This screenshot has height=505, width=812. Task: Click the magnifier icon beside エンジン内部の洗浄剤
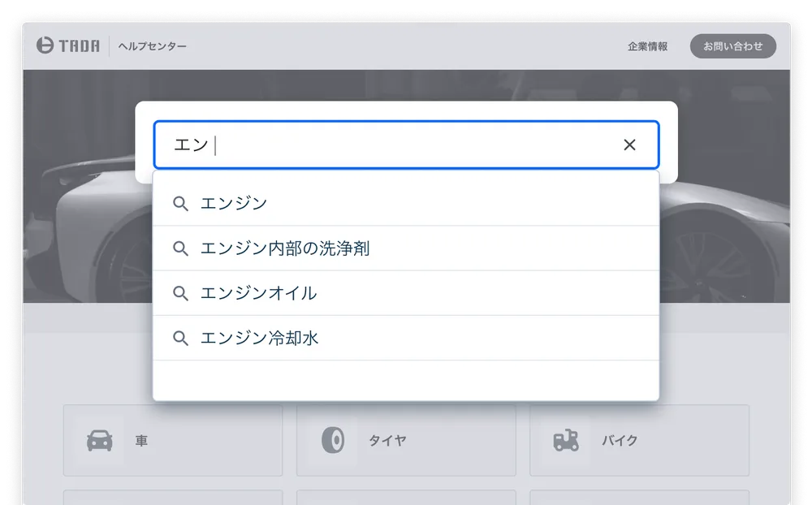180,248
